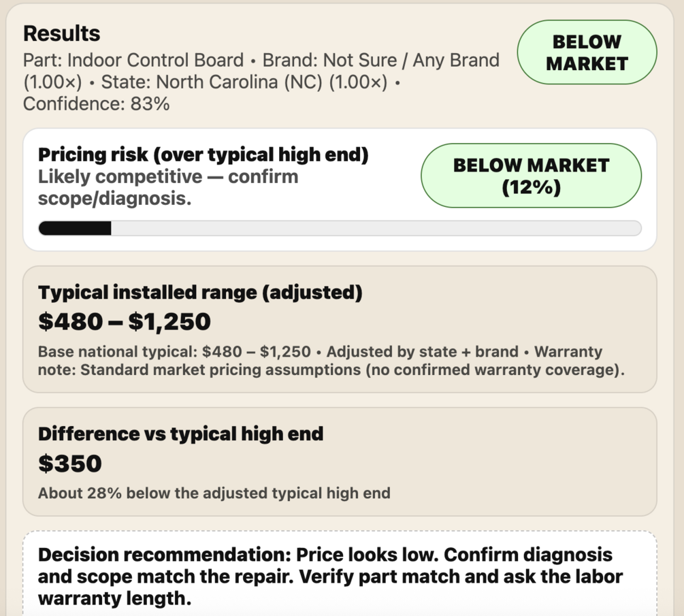Screen dimensions: 684x616
Task: Click the Likely competitive note
Action: pos(168,187)
